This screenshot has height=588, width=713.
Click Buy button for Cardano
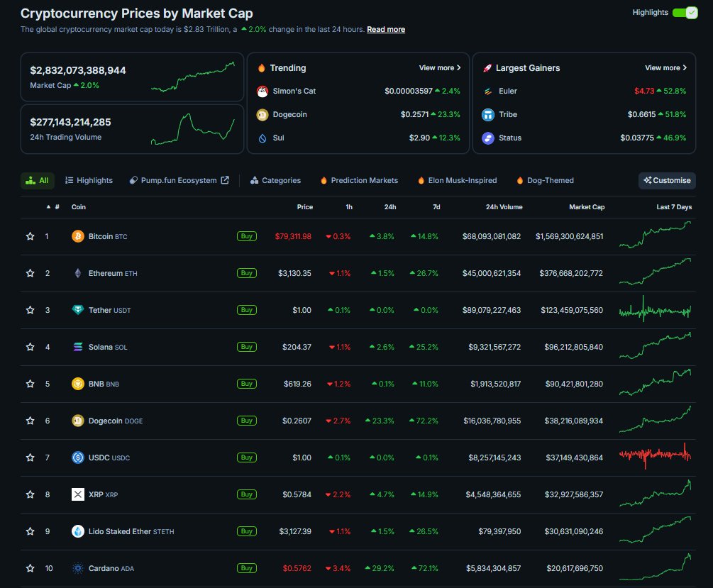coord(246,568)
